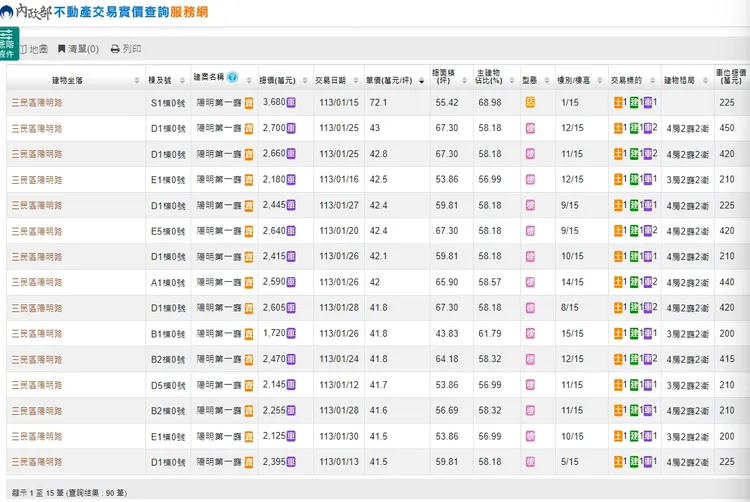The width and height of the screenshot is (750, 502).
Task: Select the record count text 顯示 1 至 15 筆
Action: [x=37, y=492]
